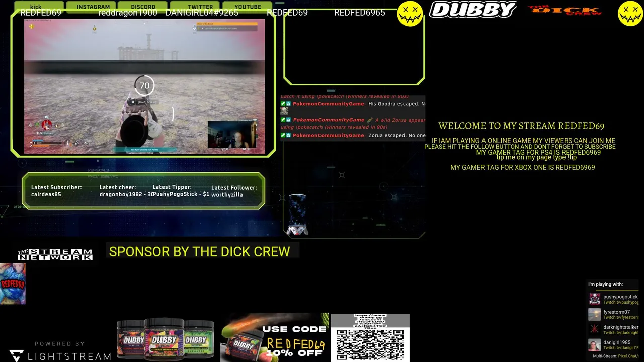
Task: Click the 'USE CODE REDFED69' promo banner
Action: [274, 337]
